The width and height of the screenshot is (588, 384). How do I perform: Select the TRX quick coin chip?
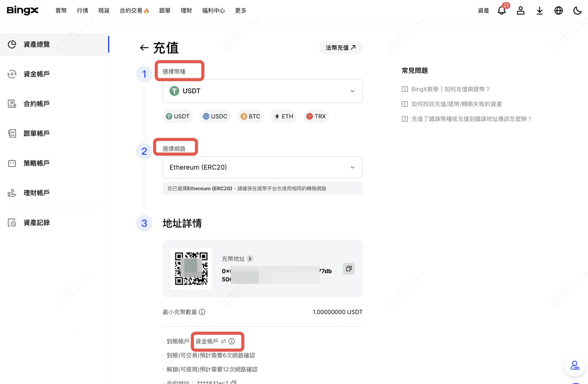pos(316,116)
